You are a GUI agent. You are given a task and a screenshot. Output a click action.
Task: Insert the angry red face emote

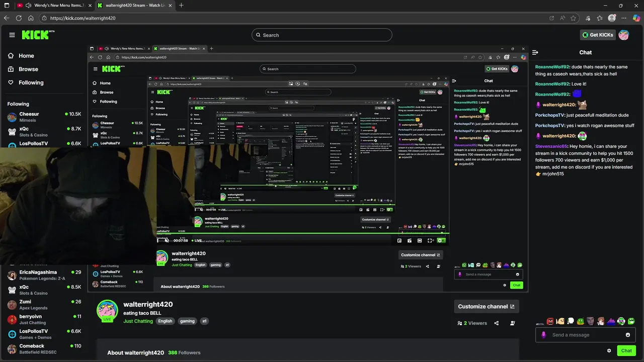[x=550, y=321]
